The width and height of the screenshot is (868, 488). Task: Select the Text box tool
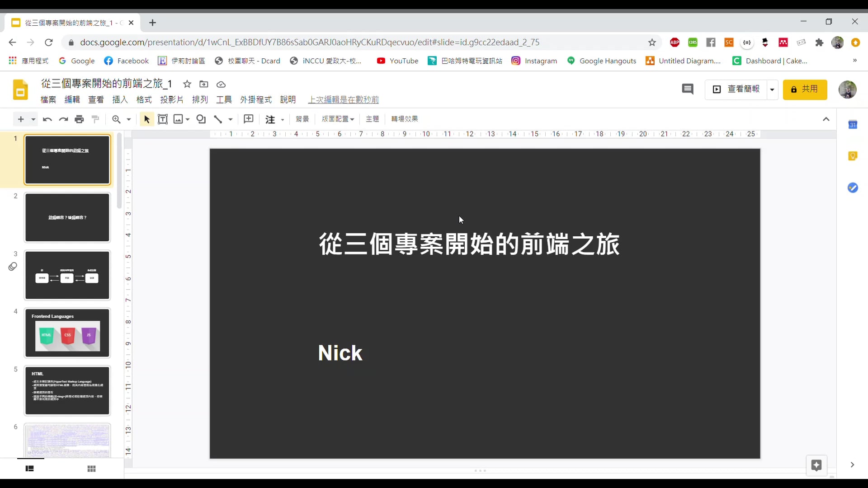163,119
